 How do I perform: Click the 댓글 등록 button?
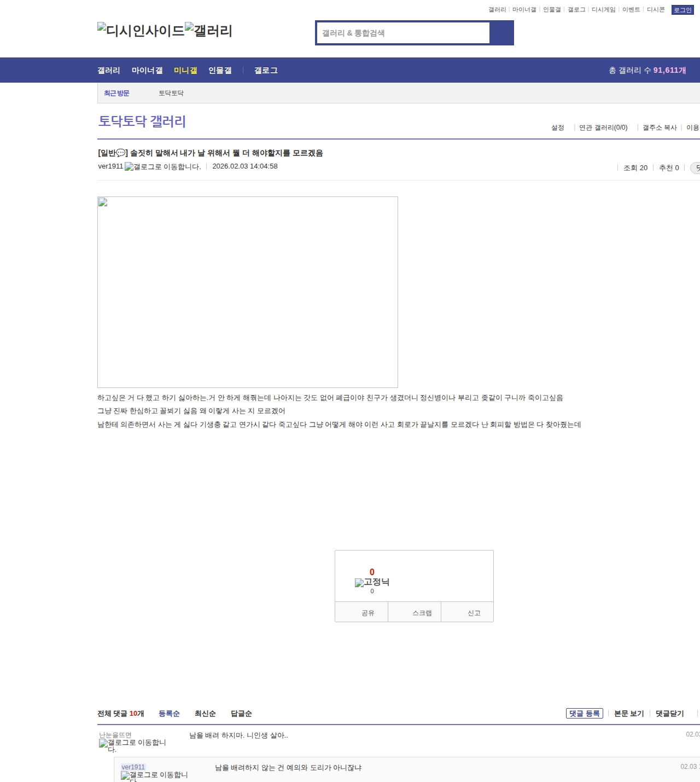coord(584,714)
